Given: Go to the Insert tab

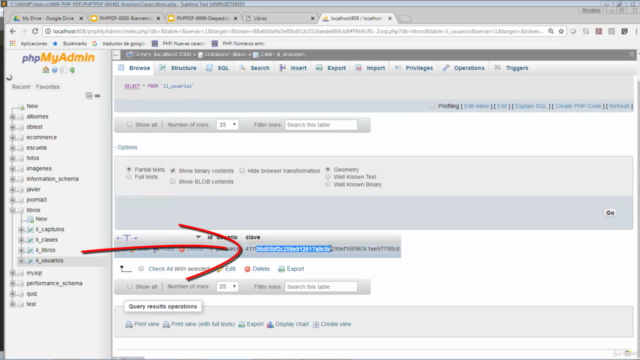Looking at the screenshot, I should coord(293,68).
